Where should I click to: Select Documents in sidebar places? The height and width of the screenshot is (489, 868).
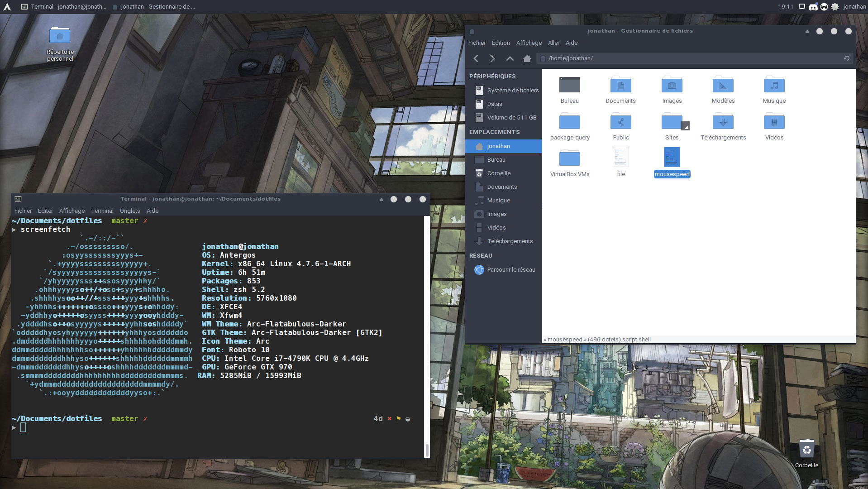(504, 187)
